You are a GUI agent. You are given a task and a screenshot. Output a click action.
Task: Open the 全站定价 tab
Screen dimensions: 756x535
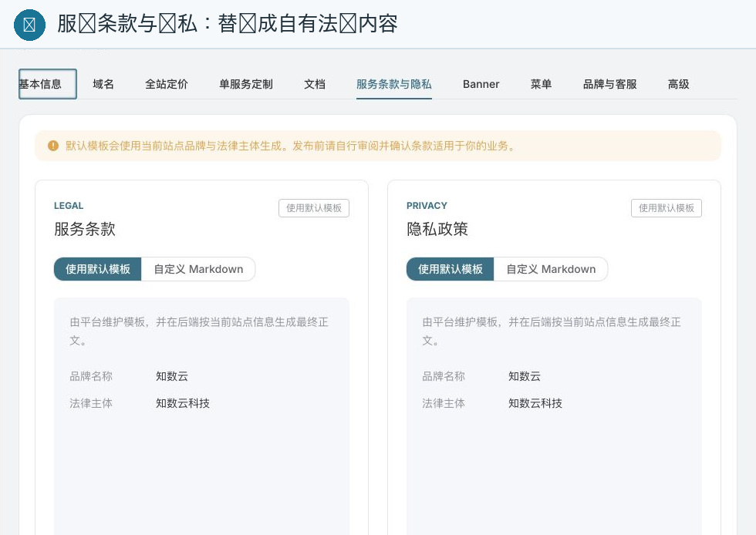(167, 84)
